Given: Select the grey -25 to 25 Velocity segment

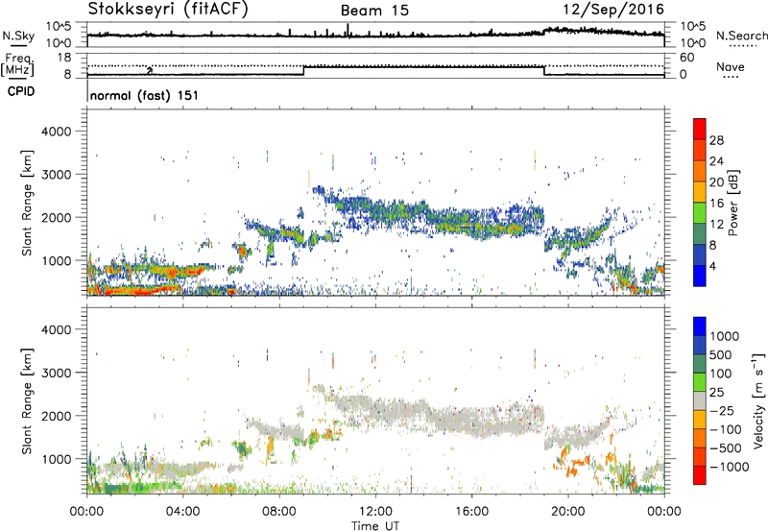Looking at the screenshot, I should point(700,401).
